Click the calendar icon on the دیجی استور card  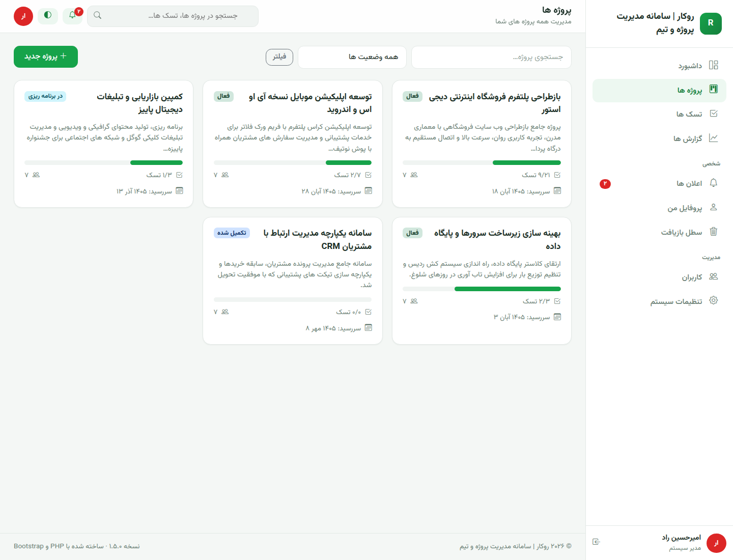(x=557, y=191)
